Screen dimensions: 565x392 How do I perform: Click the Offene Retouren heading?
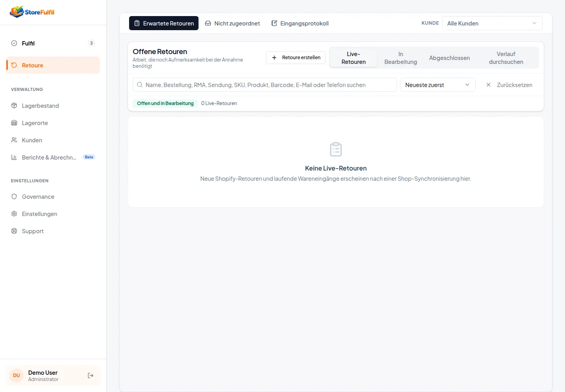point(160,51)
